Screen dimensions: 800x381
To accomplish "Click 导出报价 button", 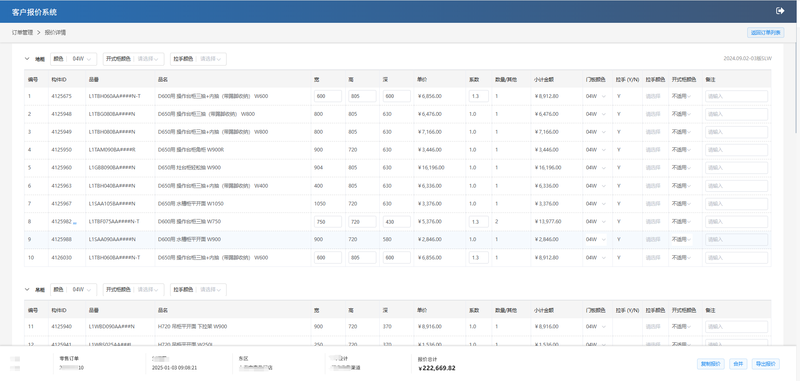I will [x=765, y=364].
